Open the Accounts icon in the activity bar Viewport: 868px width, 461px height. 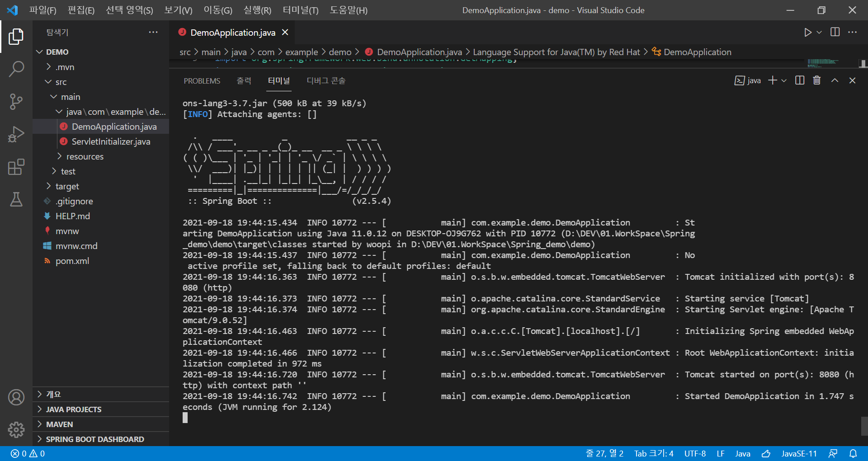point(16,397)
